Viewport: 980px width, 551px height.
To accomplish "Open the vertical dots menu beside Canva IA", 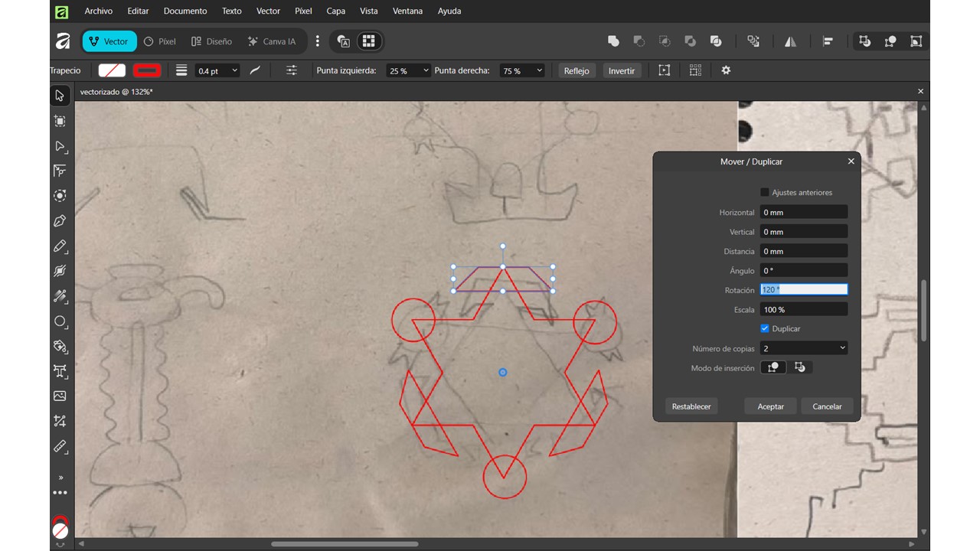I will pos(318,41).
